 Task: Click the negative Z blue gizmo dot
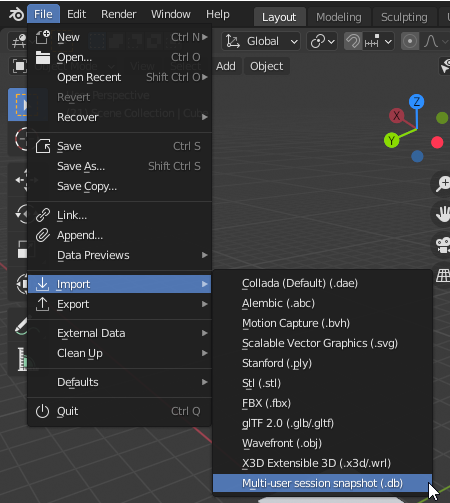click(417, 156)
